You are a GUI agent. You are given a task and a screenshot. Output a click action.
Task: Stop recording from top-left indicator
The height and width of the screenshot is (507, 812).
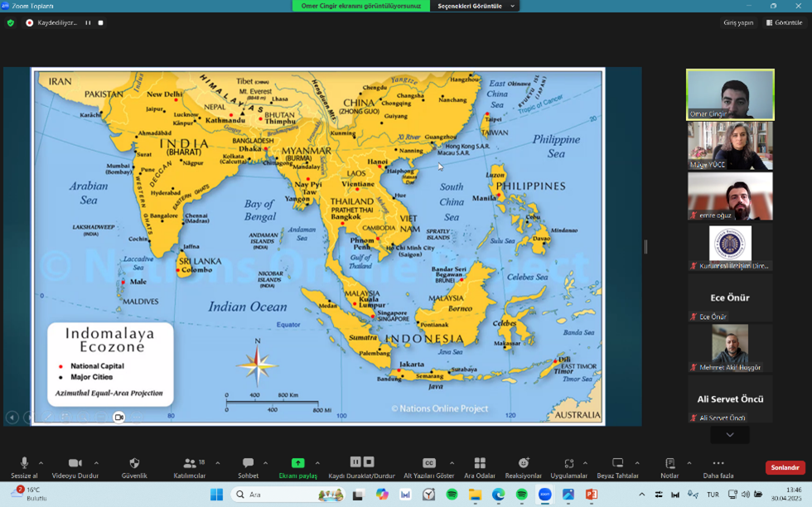100,23
